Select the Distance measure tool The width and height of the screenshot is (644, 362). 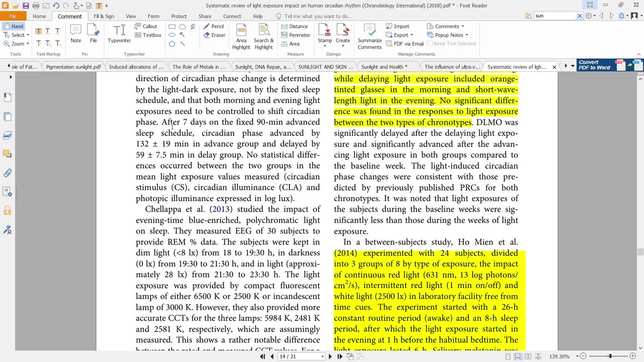pos(294,26)
